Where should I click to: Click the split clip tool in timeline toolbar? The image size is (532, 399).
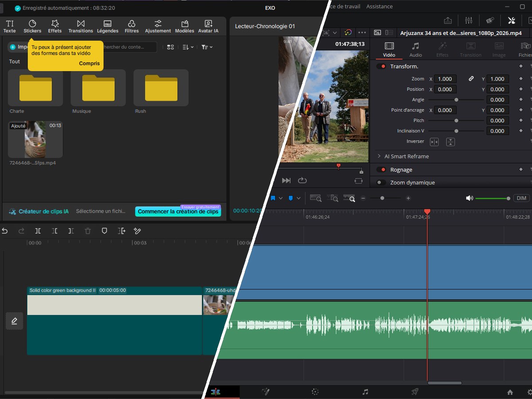pos(38,231)
